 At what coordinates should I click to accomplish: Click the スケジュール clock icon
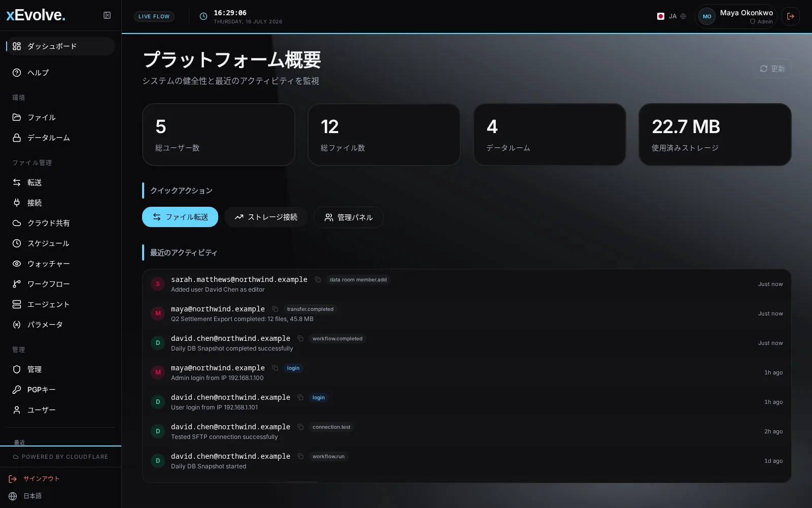pyautogui.click(x=17, y=243)
